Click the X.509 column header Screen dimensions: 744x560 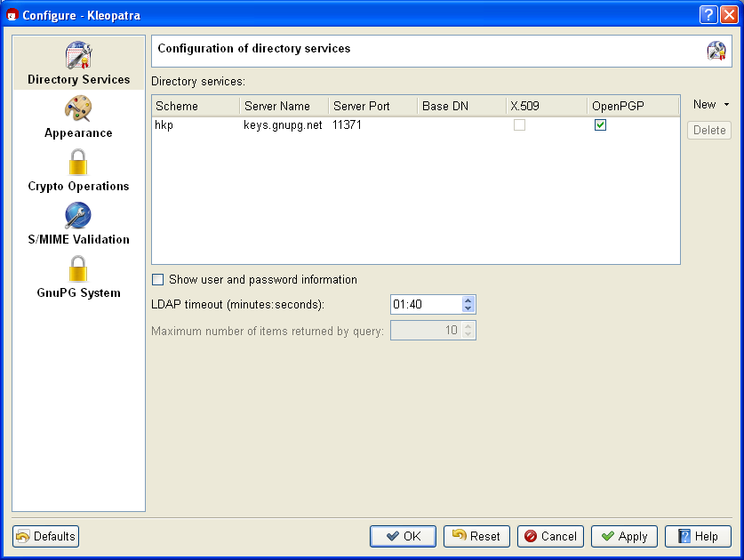click(547, 106)
